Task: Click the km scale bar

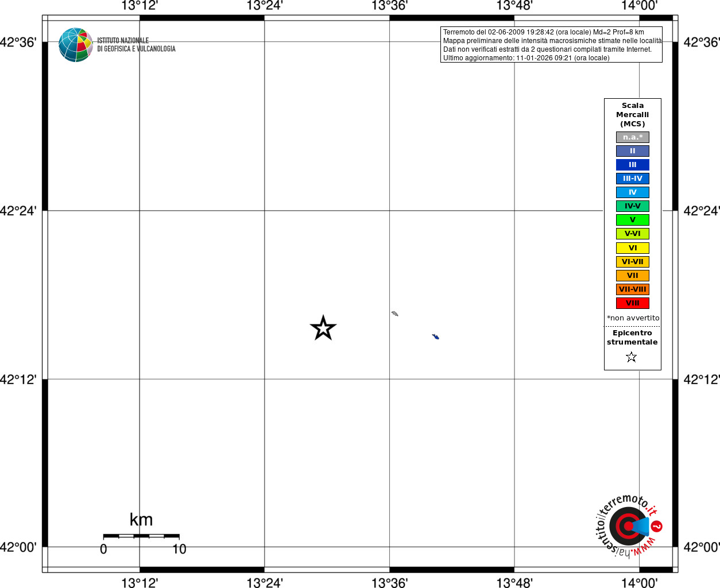Action: click(141, 536)
